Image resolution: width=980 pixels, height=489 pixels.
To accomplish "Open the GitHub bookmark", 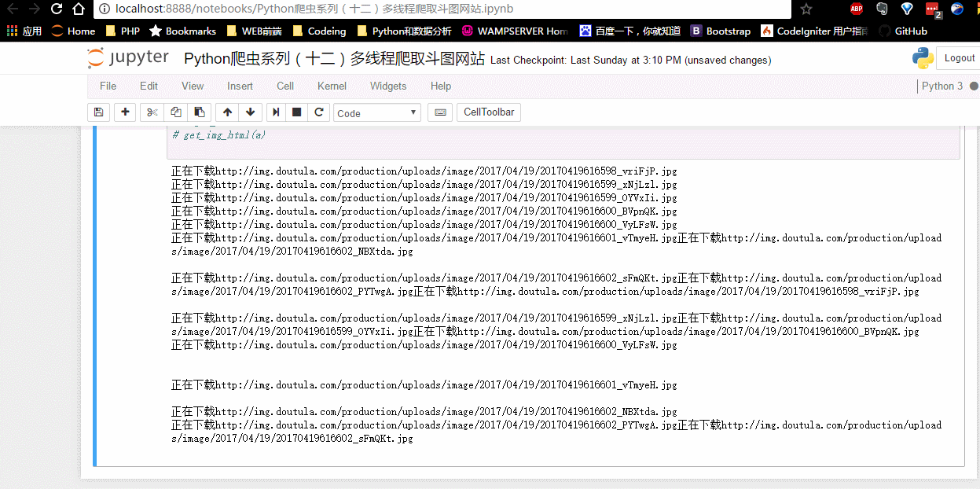I will pyautogui.click(x=902, y=31).
